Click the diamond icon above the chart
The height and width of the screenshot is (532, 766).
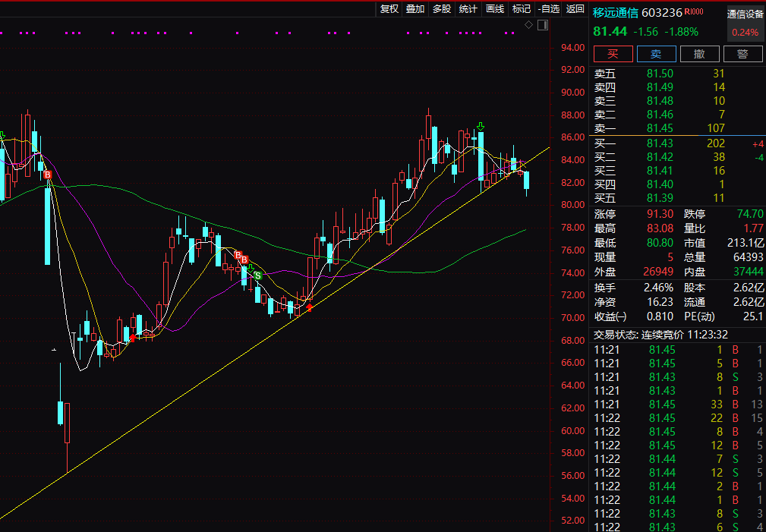coord(528,25)
